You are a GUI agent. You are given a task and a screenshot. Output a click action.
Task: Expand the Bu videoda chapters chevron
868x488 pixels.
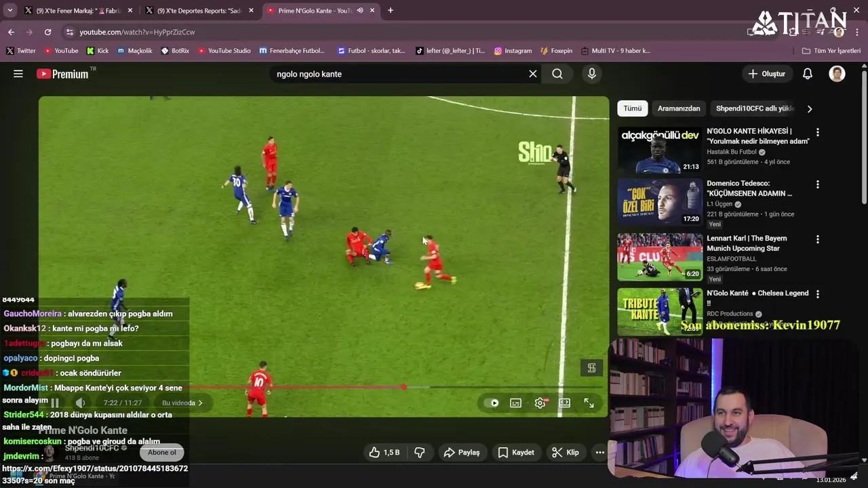click(200, 403)
